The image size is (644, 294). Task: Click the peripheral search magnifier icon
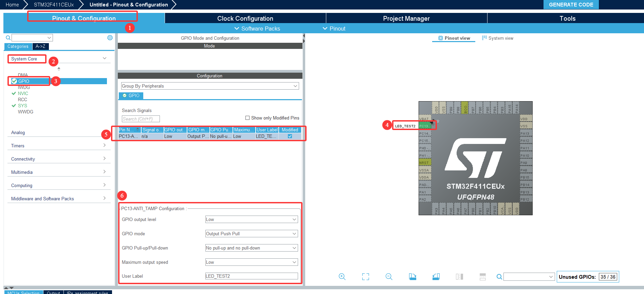8,38
